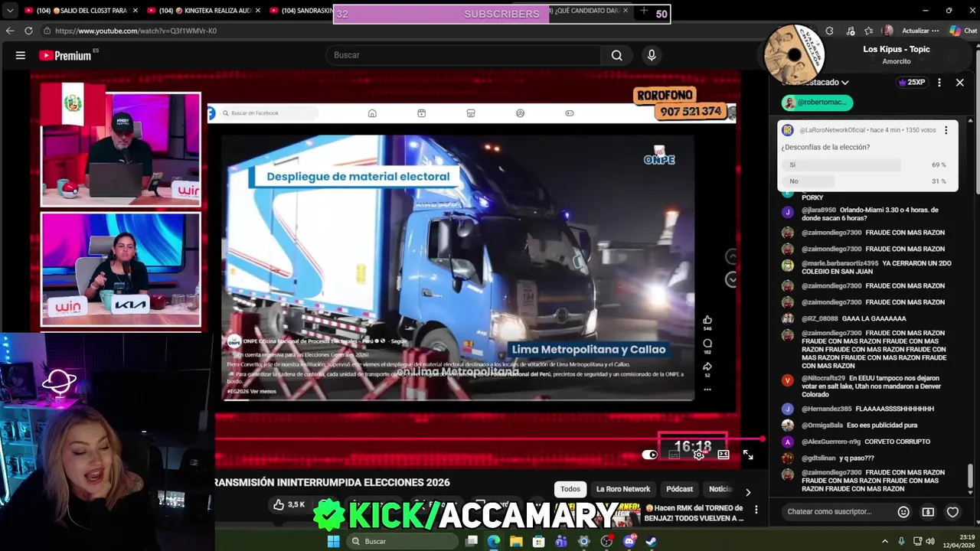The width and height of the screenshot is (980, 551).
Task: Reload the page with refresh icon
Action: point(28,31)
